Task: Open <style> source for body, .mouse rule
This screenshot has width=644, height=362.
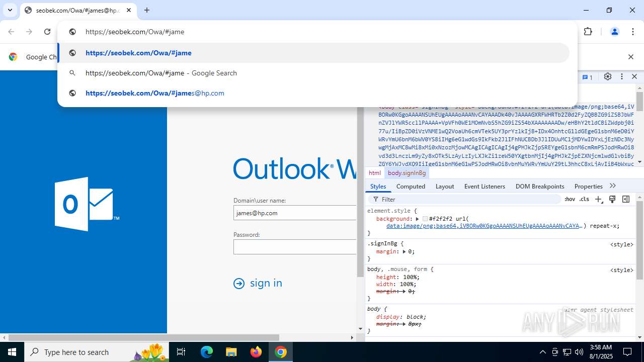Action: click(x=621, y=270)
